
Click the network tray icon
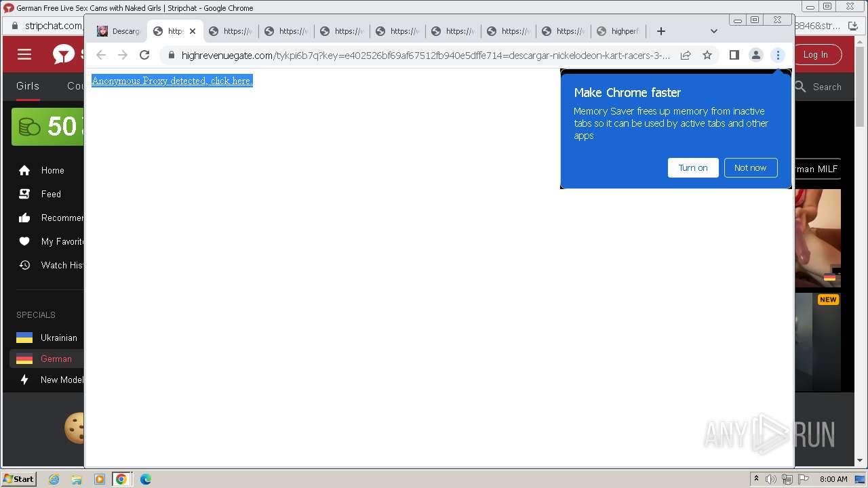pyautogui.click(x=787, y=479)
